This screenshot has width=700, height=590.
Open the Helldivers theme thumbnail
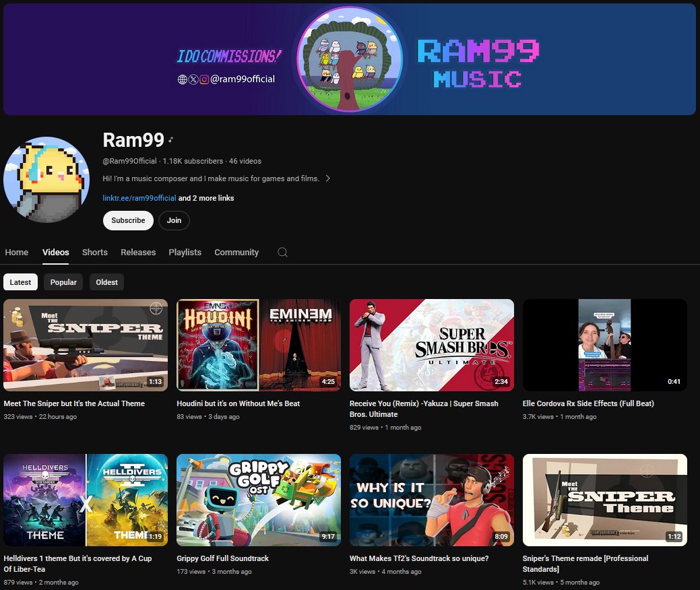coord(86,500)
